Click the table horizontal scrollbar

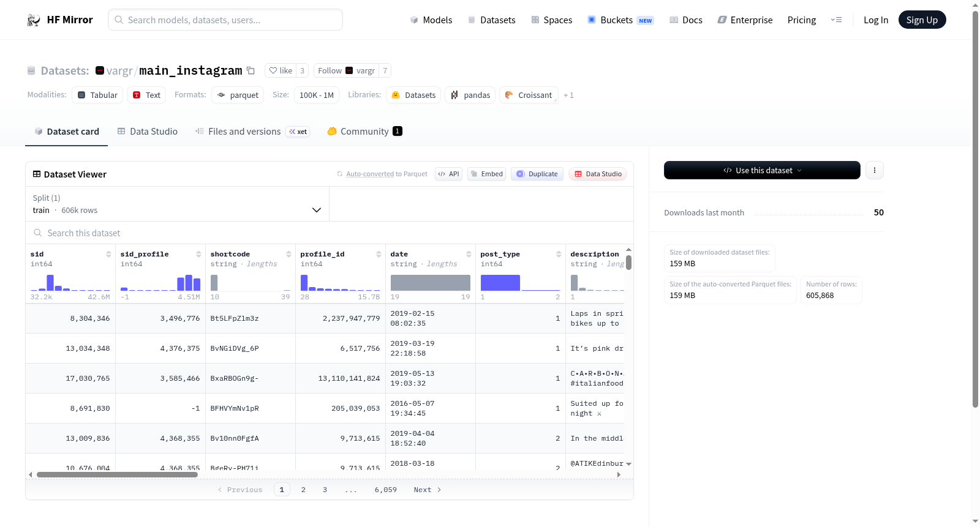click(117, 474)
